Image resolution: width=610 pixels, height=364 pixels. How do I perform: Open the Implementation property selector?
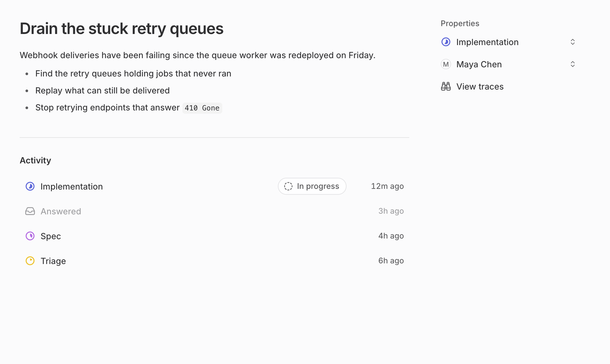point(509,42)
